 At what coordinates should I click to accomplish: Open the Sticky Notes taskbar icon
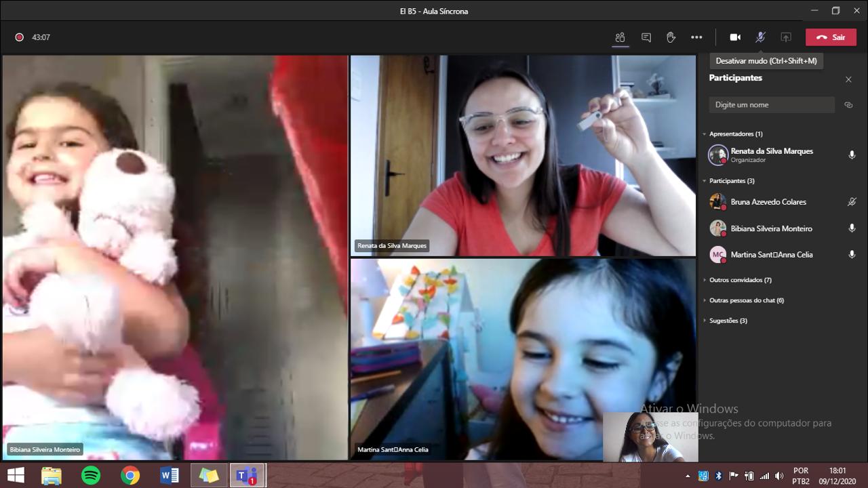tap(209, 476)
